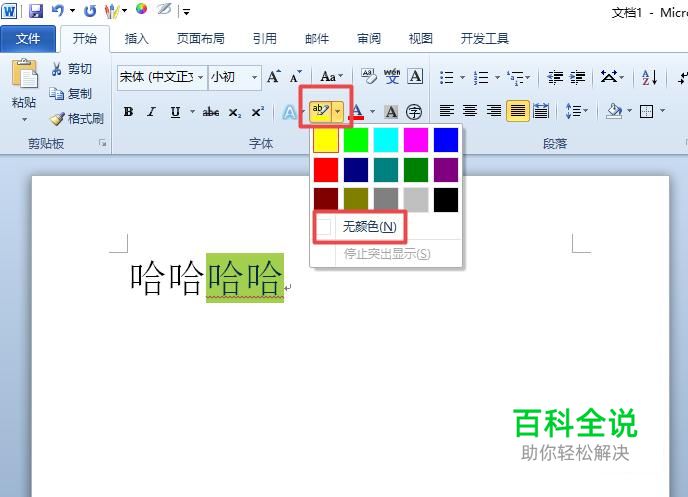
Task: Toggle Italic formatting
Action: (x=152, y=112)
